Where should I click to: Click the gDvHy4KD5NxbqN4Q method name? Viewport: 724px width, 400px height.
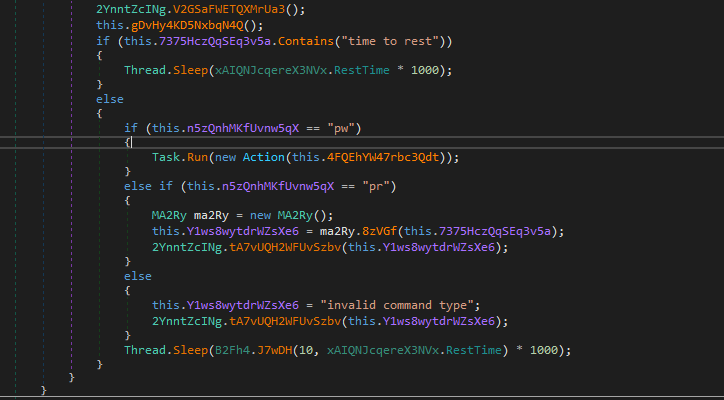[188, 25]
